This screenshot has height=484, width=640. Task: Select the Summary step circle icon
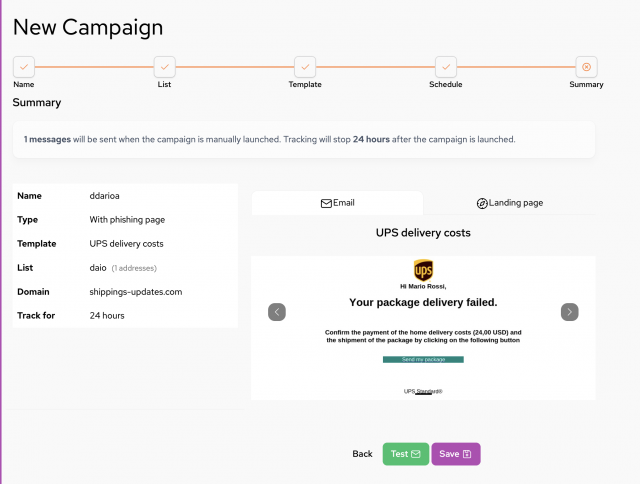click(x=586, y=67)
